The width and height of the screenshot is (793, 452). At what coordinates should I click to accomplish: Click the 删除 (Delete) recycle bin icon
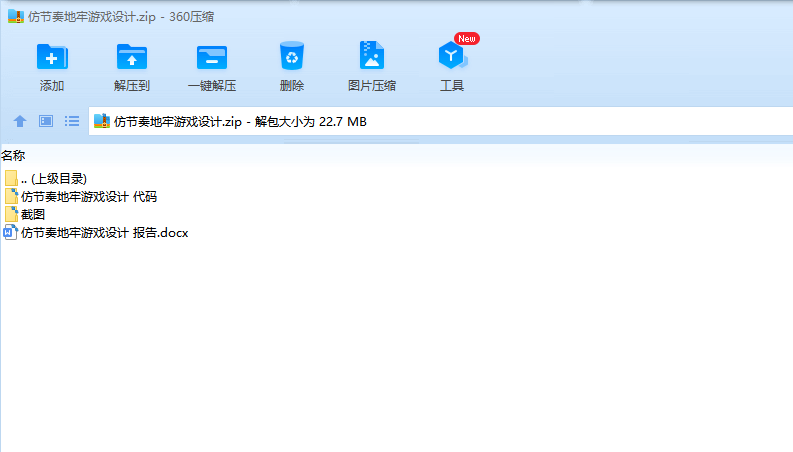point(292,56)
